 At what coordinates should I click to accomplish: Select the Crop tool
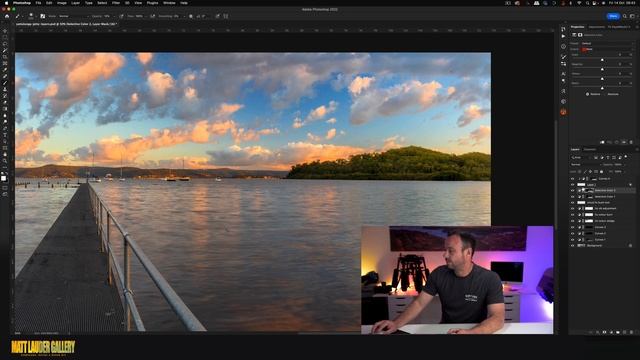(x=5, y=56)
